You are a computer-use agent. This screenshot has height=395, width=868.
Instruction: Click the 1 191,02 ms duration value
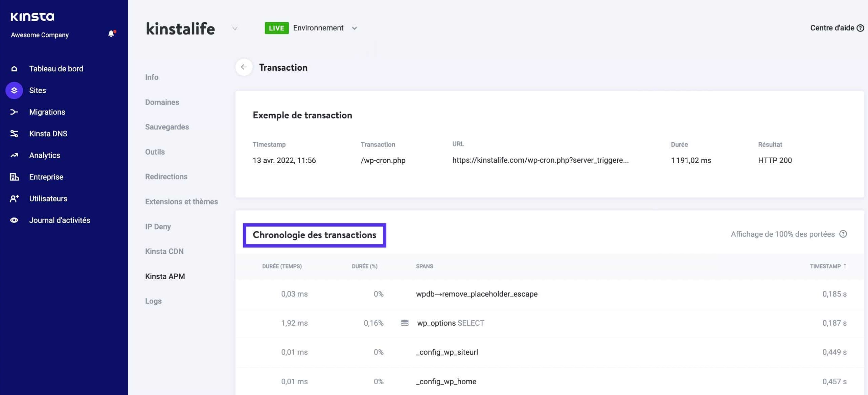pos(691,160)
